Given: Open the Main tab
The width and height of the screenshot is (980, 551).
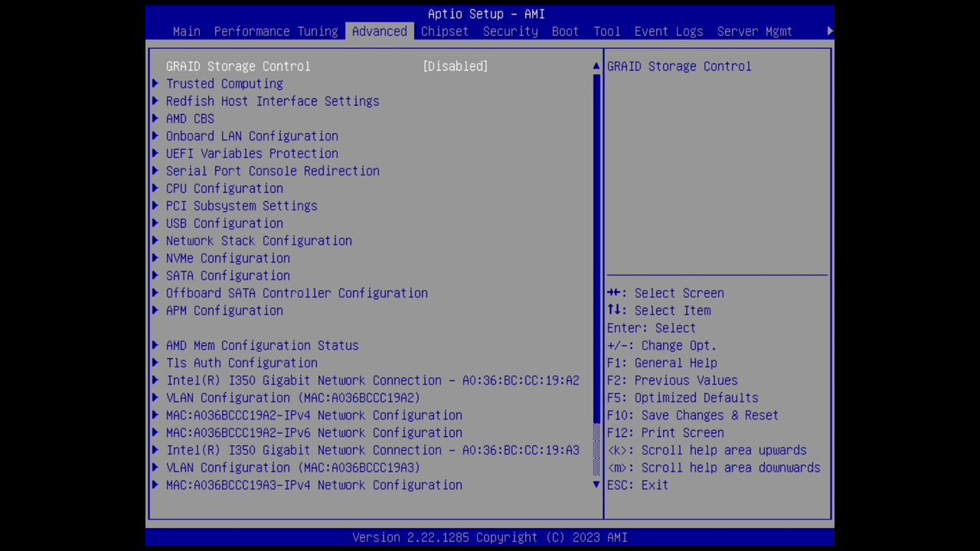Looking at the screenshot, I should [186, 31].
